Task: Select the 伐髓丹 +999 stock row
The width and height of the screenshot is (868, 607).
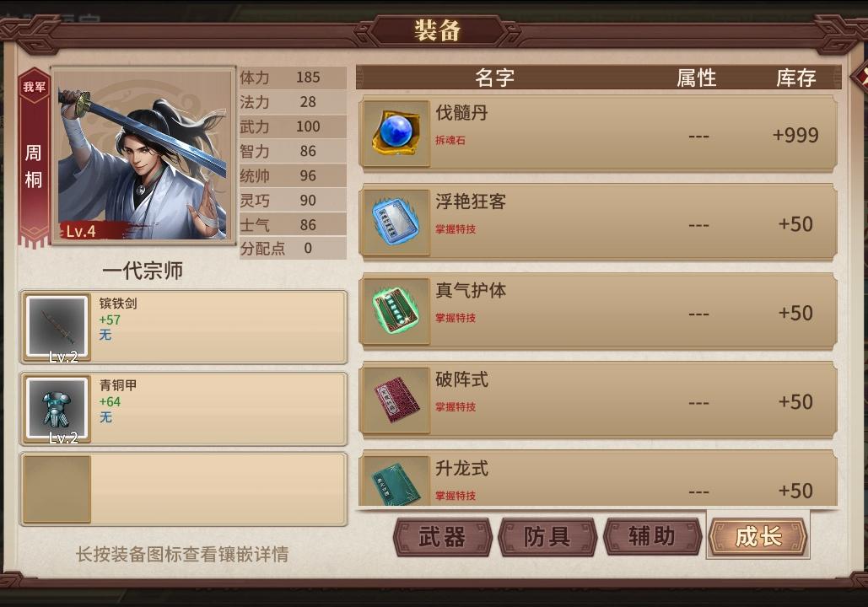Action: pos(597,133)
